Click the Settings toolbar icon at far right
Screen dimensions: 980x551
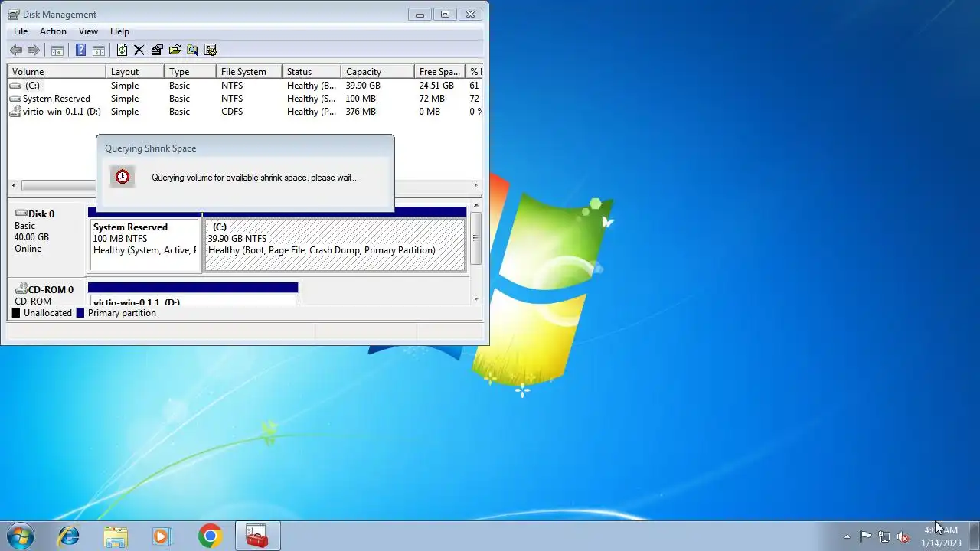pos(211,51)
